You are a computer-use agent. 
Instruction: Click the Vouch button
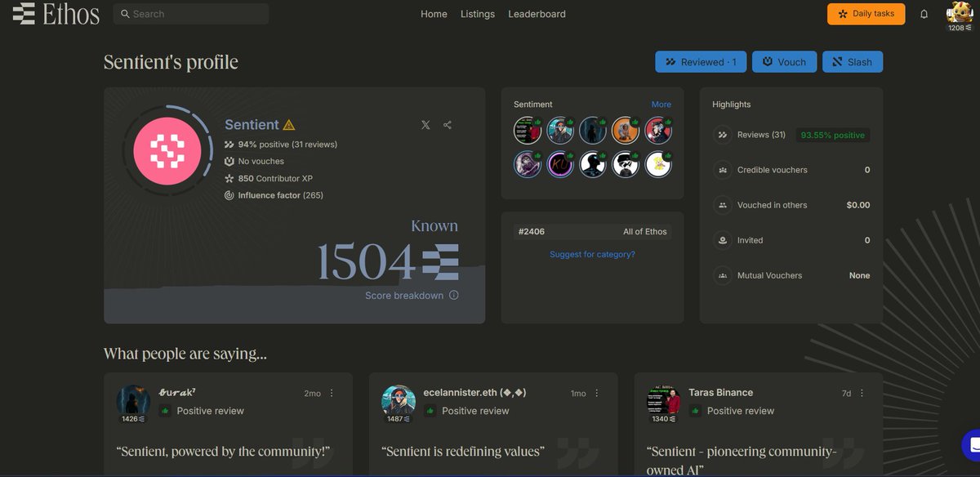pyautogui.click(x=784, y=61)
